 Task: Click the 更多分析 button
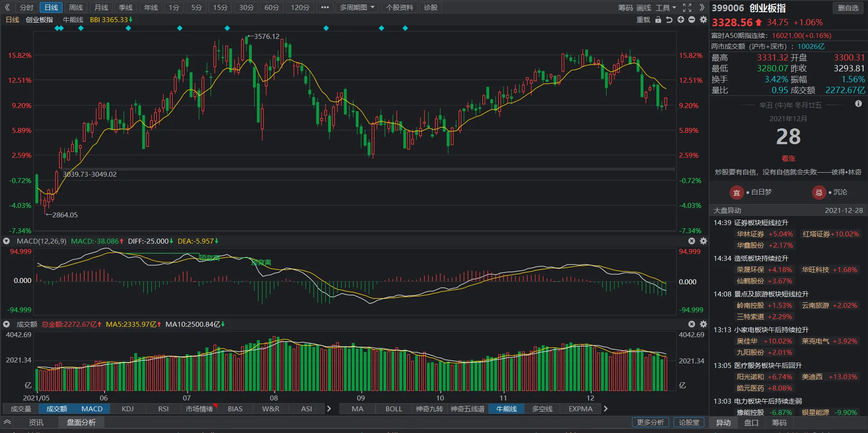tap(650, 423)
